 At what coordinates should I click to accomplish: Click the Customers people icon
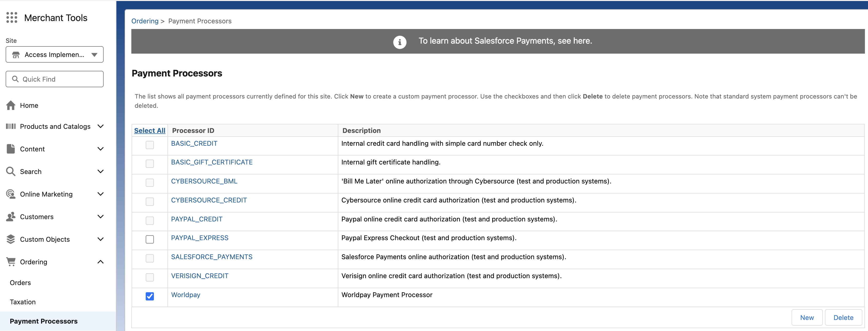11,217
